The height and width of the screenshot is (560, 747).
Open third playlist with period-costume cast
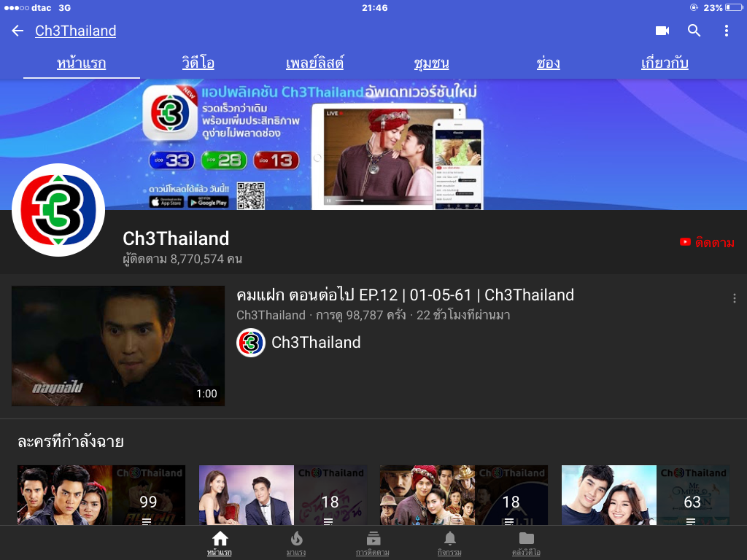(x=464, y=495)
